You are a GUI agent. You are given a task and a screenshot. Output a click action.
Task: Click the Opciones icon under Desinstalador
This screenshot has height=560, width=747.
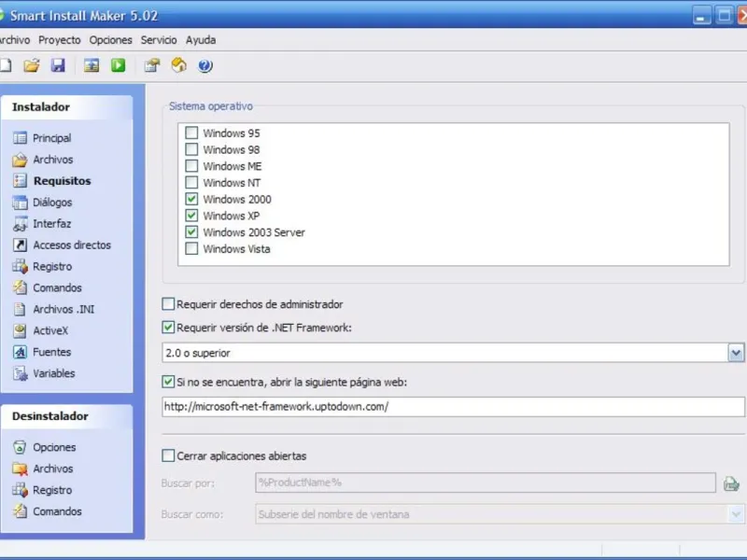(x=20, y=447)
